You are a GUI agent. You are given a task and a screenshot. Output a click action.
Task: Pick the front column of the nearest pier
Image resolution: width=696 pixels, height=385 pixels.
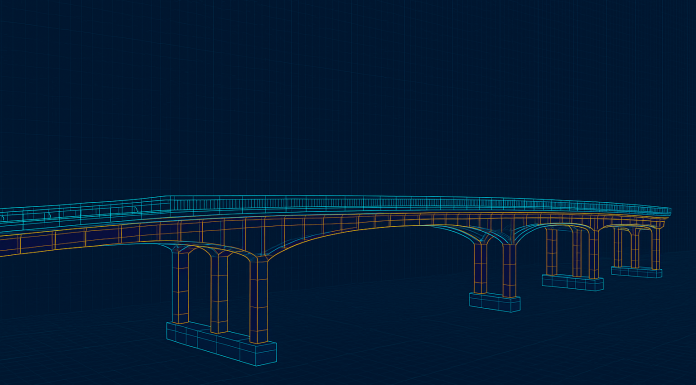pos(258,301)
